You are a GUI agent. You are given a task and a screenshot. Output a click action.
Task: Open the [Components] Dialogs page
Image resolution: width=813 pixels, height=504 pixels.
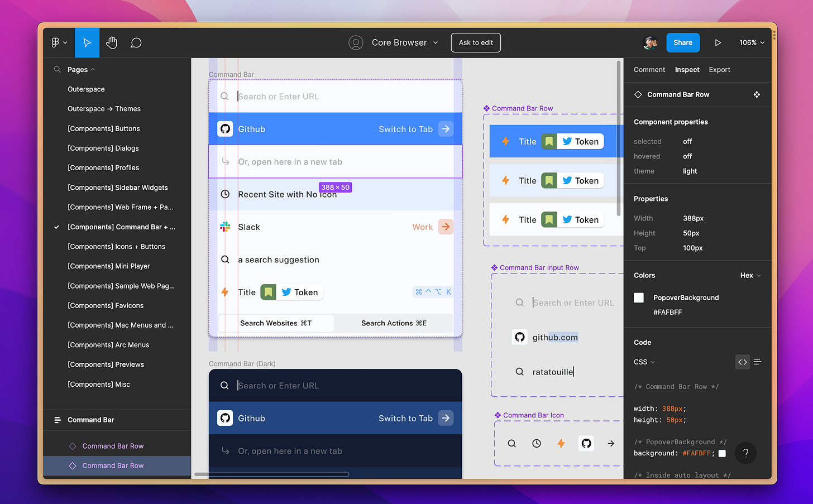tap(103, 148)
